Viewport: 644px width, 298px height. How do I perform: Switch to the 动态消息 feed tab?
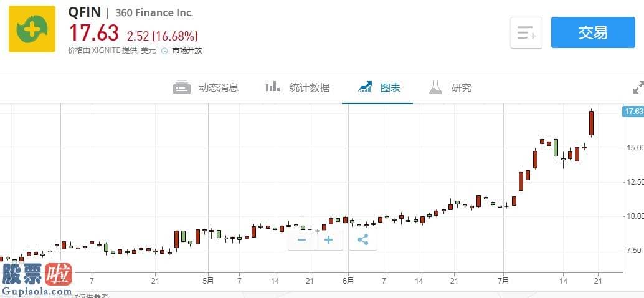click(x=206, y=87)
